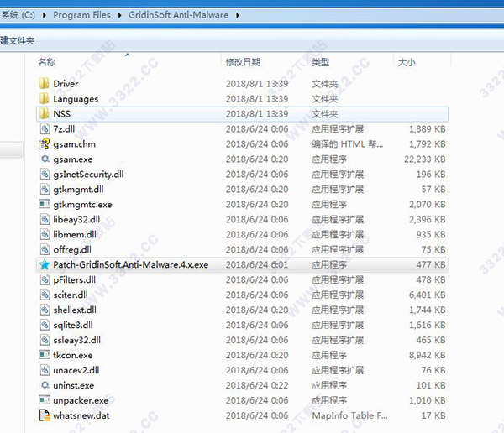This screenshot has height=433, width=504.
Task: Select the file name unpacker.exe
Action: point(81,401)
